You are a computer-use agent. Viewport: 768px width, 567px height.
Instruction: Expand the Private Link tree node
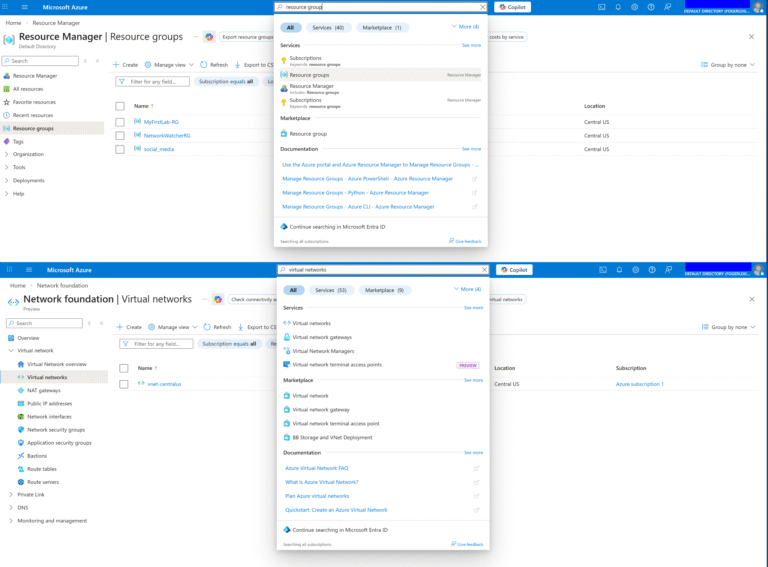[10, 494]
